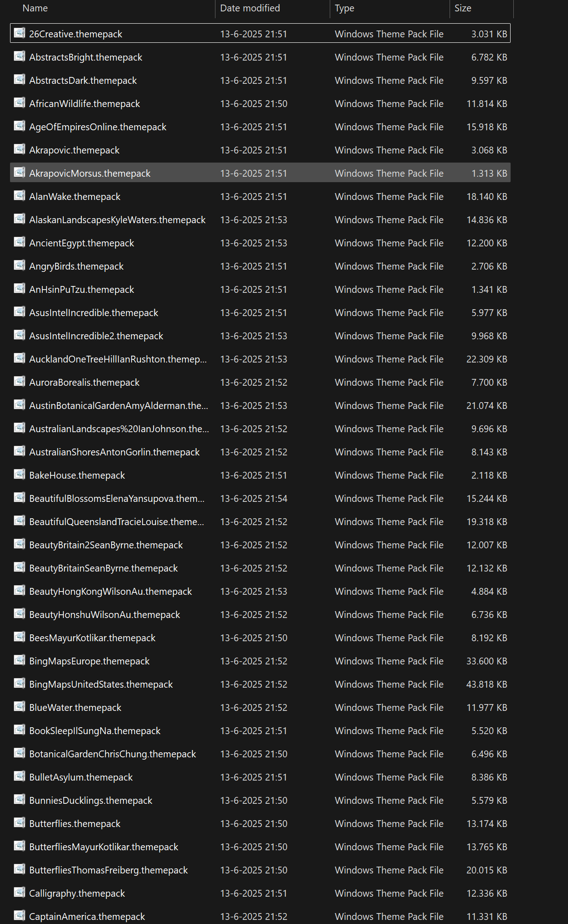Screen dimensions: 568x924
Task: Select the AncientEgypt.themepack file icon
Action: 19,242
